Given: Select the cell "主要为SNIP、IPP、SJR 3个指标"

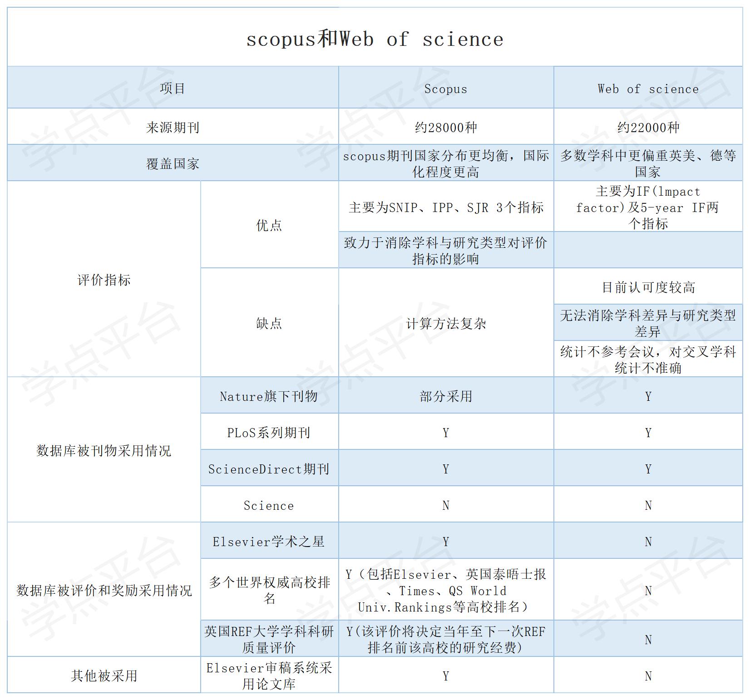Looking at the screenshot, I should [x=446, y=207].
